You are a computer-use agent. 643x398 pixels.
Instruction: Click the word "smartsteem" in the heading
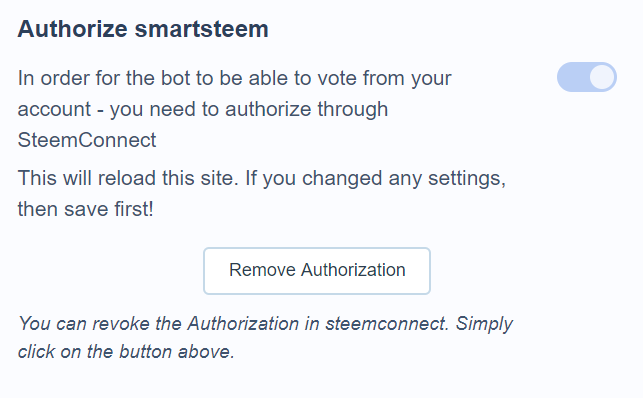(201, 29)
